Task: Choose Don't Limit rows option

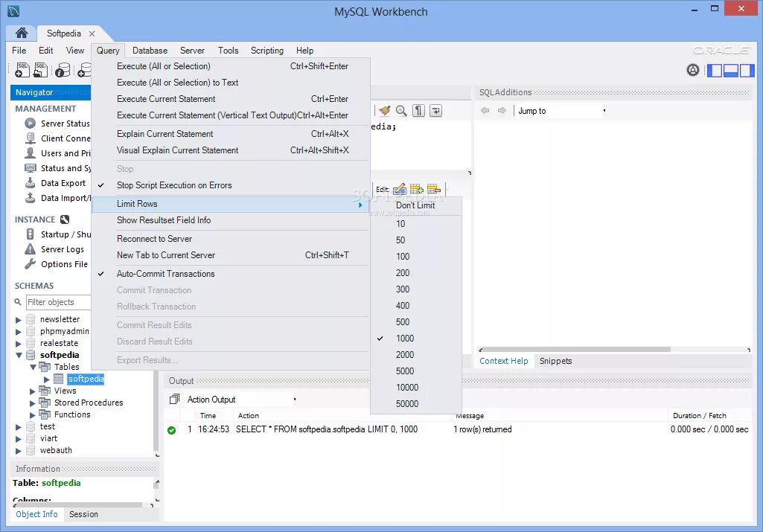Action: (416, 205)
